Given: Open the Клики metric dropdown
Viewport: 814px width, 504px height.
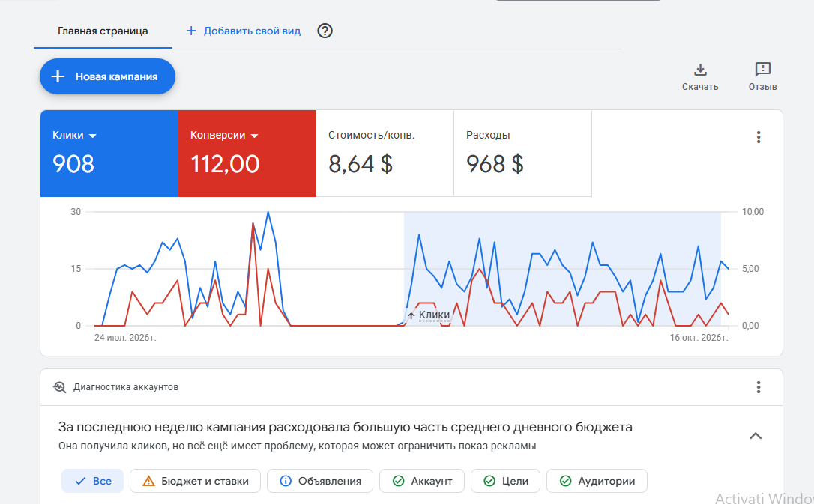Looking at the screenshot, I should point(75,136).
